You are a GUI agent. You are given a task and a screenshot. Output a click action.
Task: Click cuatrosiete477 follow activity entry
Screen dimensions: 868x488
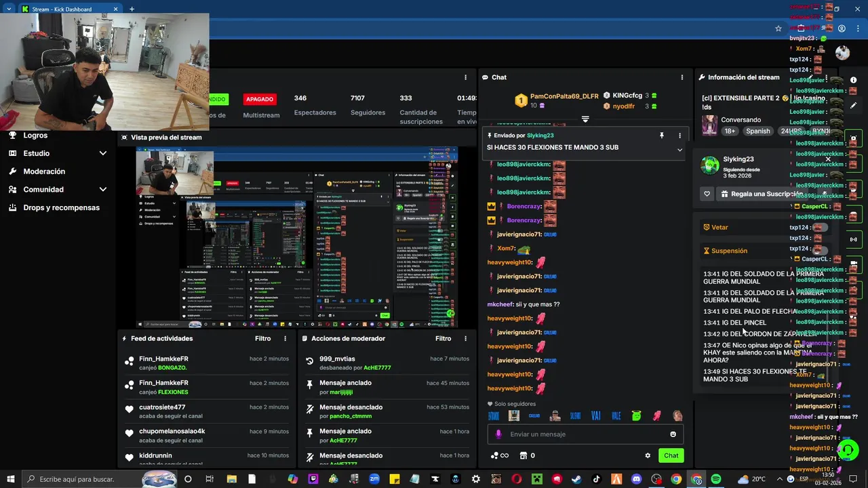click(x=207, y=411)
